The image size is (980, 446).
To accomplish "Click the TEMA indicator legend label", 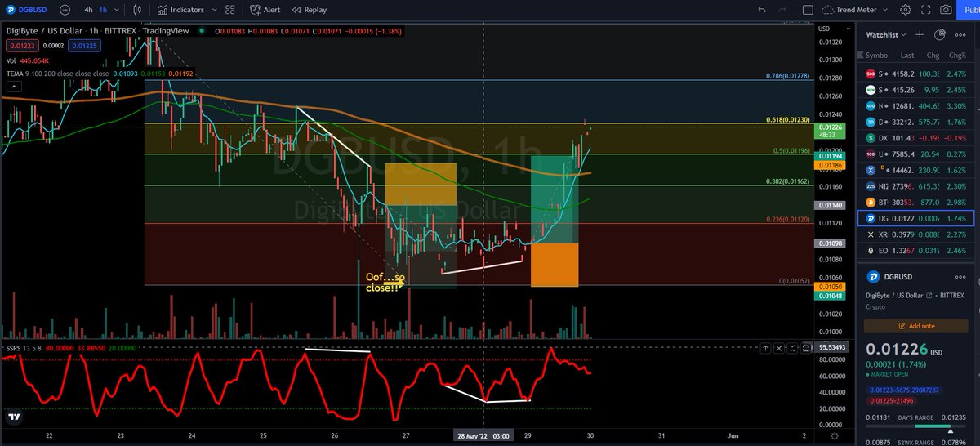I will tap(15, 72).
